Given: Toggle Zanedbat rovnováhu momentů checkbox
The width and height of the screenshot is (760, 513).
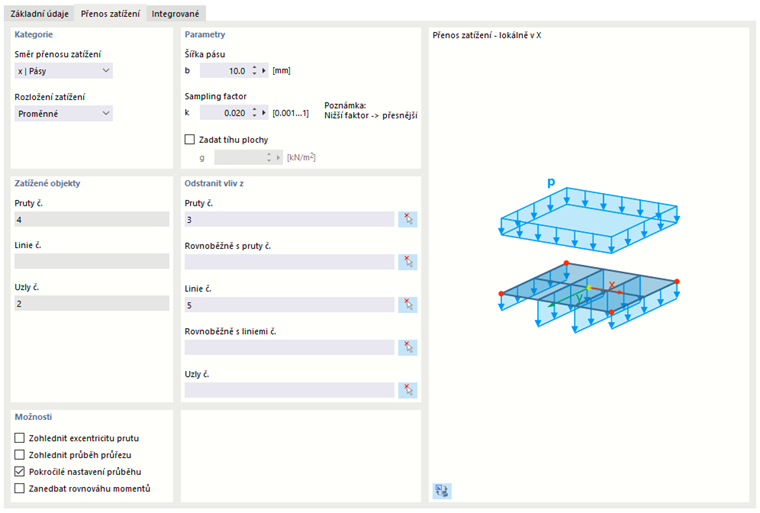Looking at the screenshot, I should pos(20,488).
